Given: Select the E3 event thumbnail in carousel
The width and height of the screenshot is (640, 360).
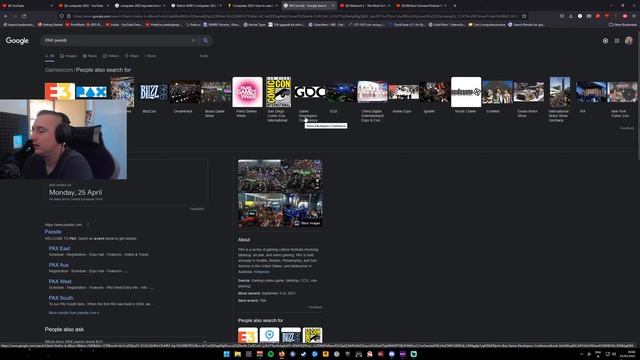Looking at the screenshot, I should click(60, 91).
